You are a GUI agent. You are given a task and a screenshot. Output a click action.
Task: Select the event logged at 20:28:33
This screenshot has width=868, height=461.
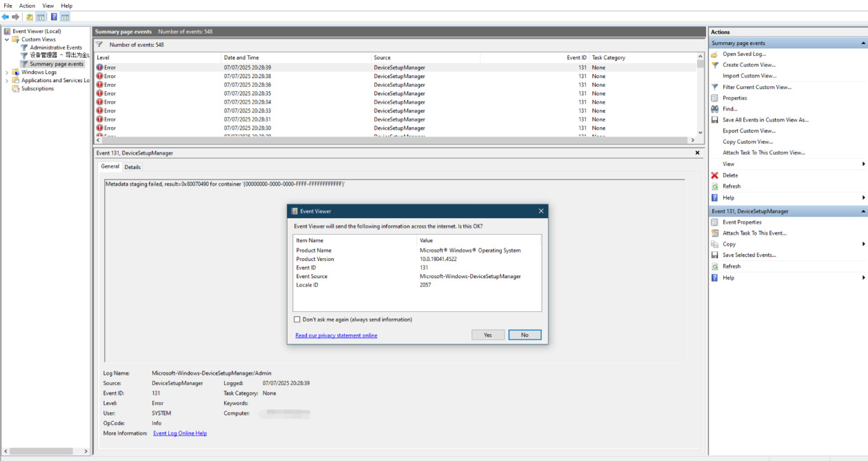point(396,110)
